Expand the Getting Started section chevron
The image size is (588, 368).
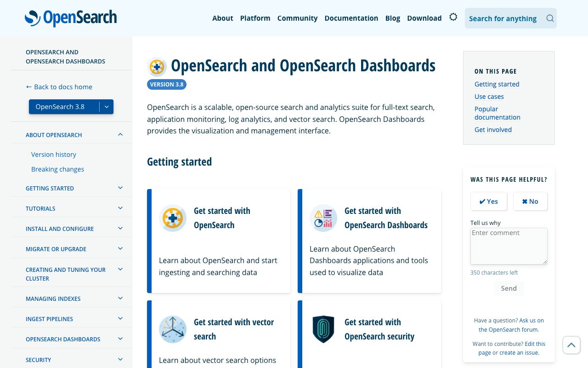120,188
